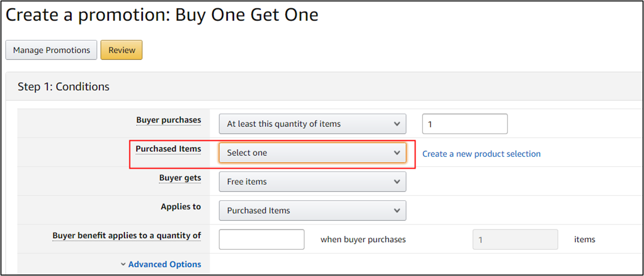Open the Applies to dropdown

(x=312, y=210)
